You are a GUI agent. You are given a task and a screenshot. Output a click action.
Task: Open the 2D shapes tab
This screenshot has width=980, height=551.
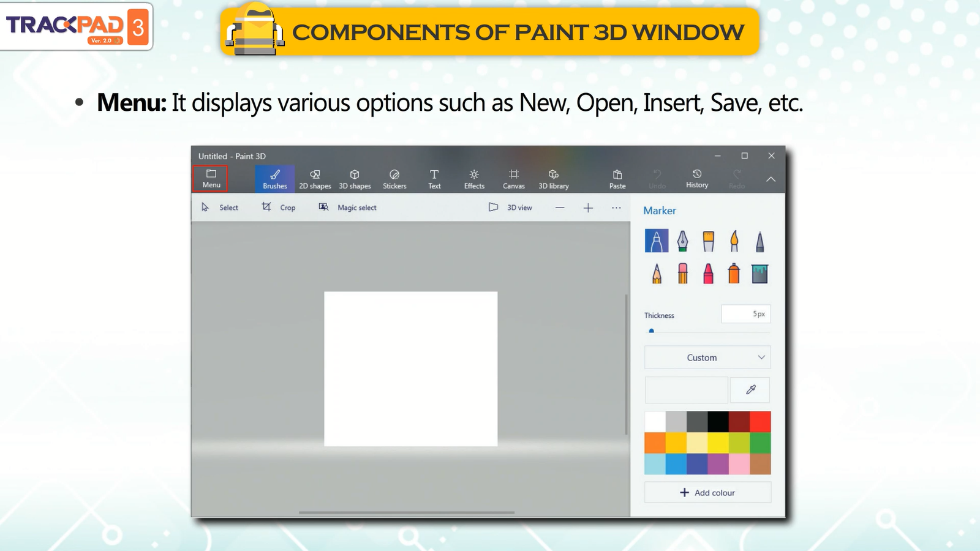click(315, 179)
